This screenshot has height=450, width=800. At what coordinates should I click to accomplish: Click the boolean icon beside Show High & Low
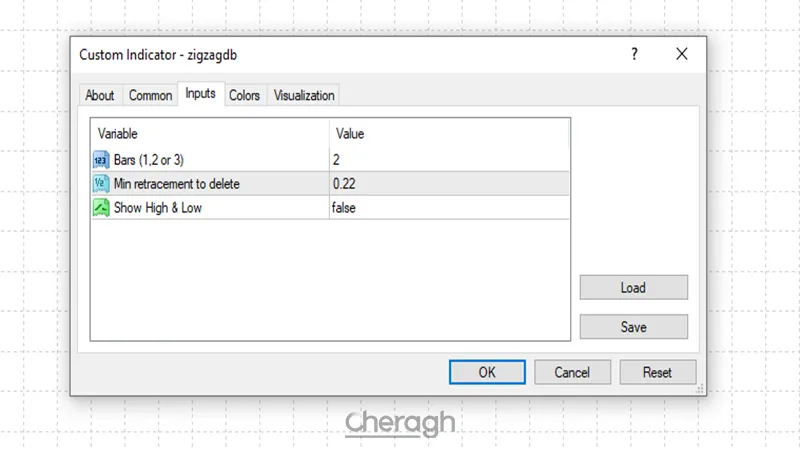coord(101,208)
